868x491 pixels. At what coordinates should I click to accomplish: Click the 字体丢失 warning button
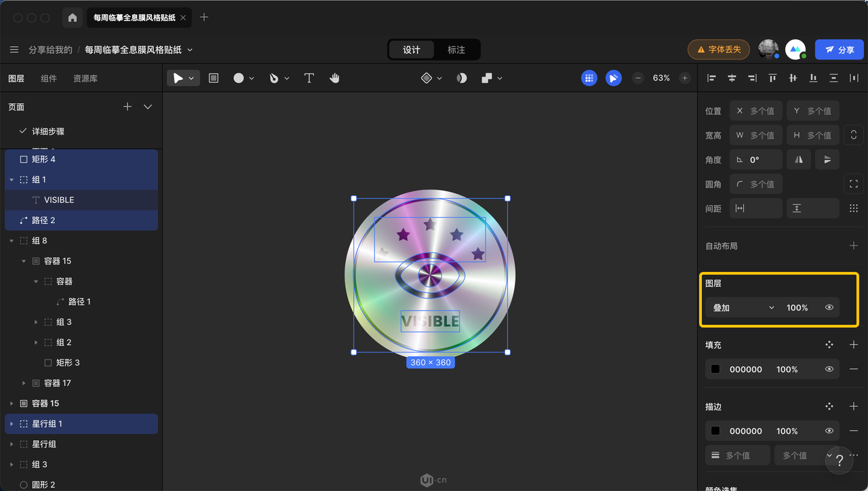719,50
